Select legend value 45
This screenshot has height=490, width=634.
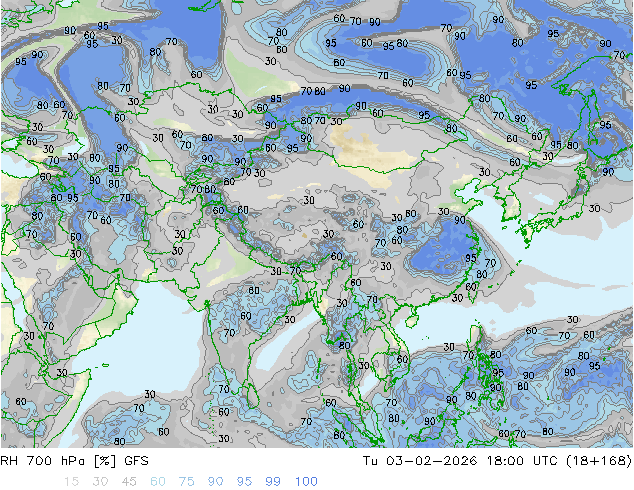click(129, 481)
